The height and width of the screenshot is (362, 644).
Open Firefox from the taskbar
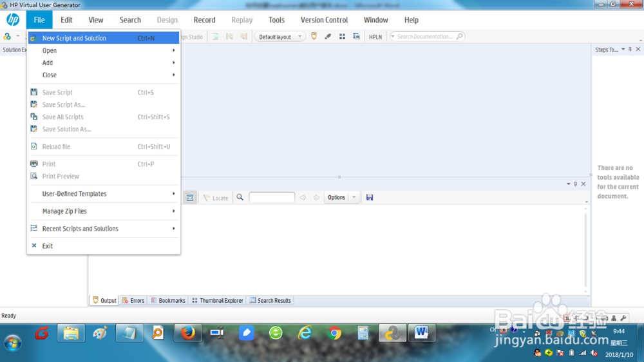point(188,333)
